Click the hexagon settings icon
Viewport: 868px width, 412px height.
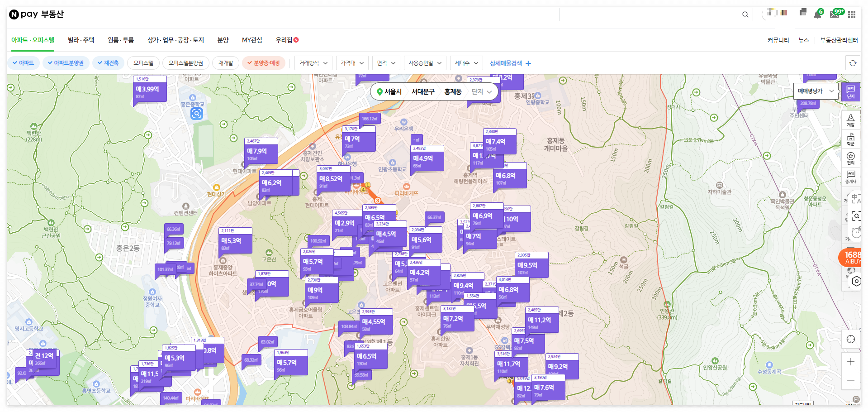tap(856, 281)
